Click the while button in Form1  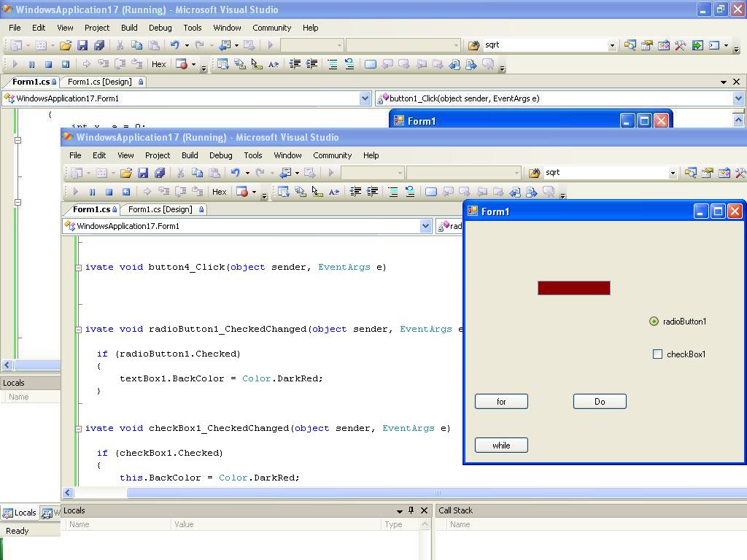click(501, 446)
